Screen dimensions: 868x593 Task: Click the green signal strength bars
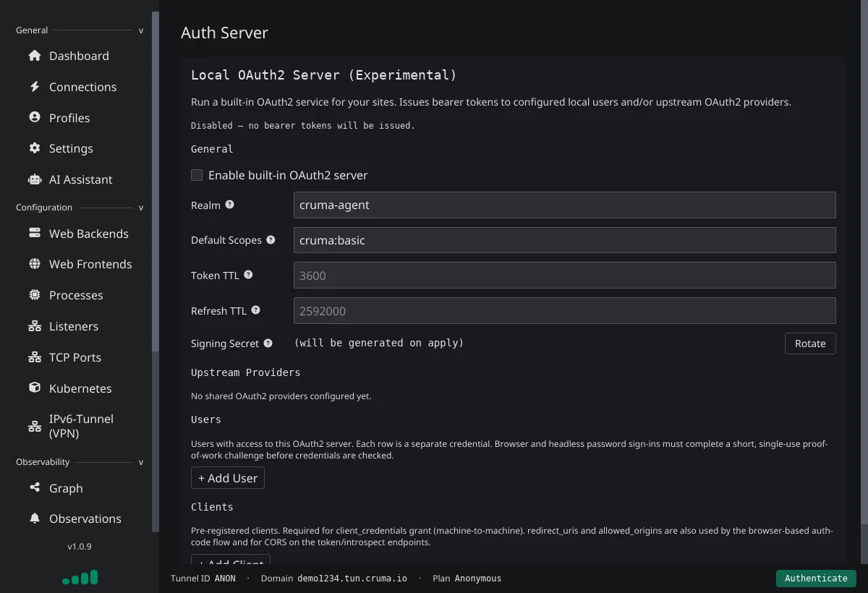coord(80,577)
